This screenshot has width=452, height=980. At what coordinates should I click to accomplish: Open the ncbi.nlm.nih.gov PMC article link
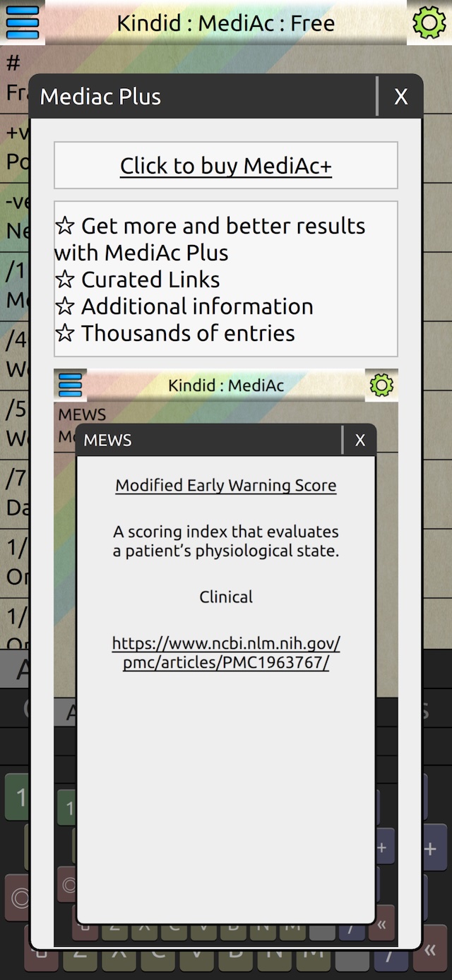(x=226, y=653)
